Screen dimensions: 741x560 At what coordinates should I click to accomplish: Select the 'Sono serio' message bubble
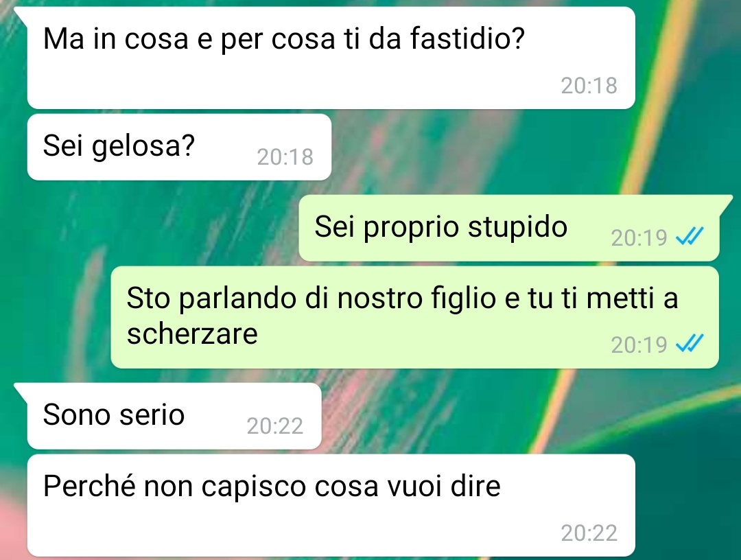pyautogui.click(x=174, y=416)
